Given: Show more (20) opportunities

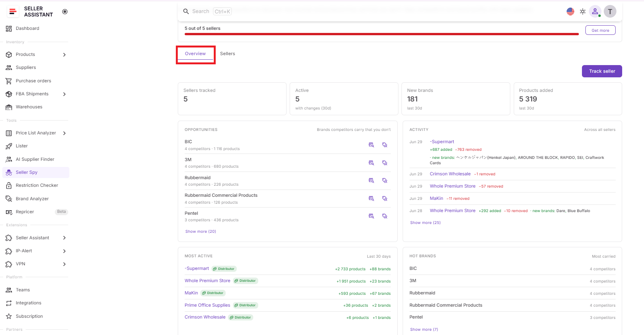Looking at the screenshot, I should point(200,232).
